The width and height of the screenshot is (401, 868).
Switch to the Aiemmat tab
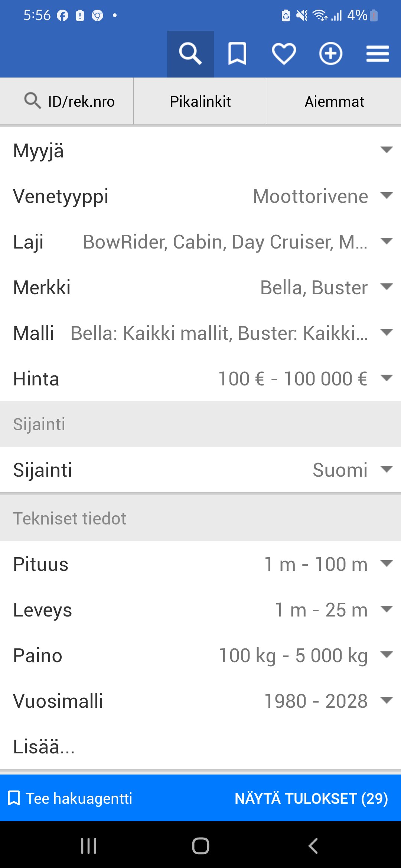(x=334, y=101)
